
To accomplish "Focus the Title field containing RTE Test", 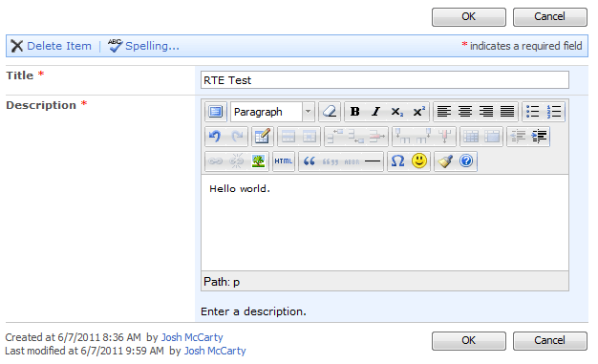I will click(x=385, y=80).
